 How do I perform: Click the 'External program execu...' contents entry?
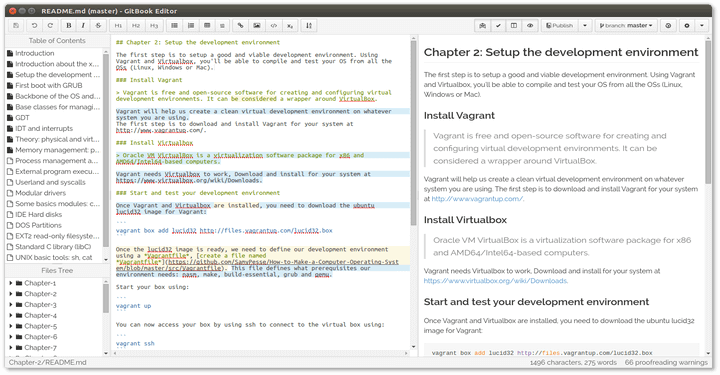pos(57,172)
